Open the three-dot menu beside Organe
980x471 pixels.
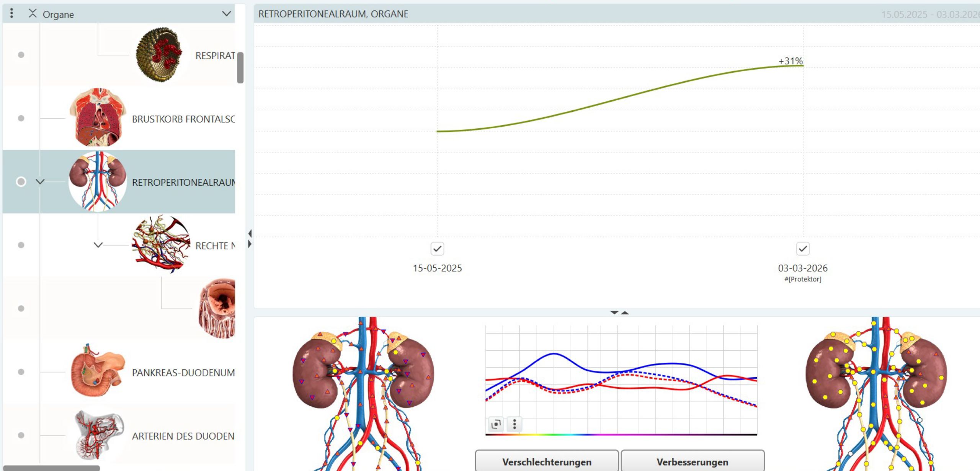point(11,13)
